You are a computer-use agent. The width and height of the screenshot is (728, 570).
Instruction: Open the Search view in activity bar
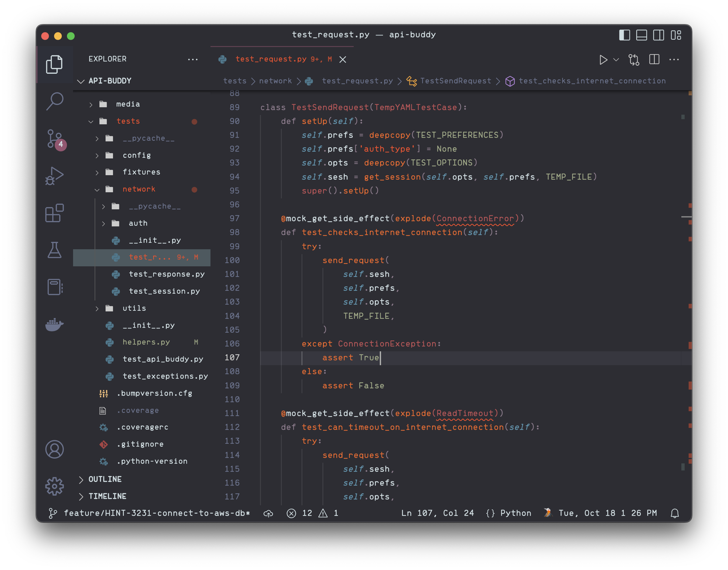pos(54,101)
